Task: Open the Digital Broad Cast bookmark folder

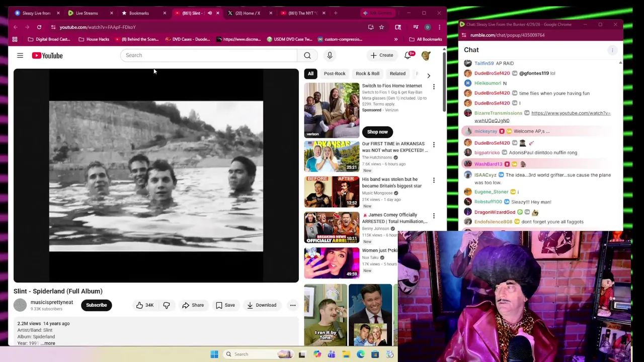Action: coord(48,39)
